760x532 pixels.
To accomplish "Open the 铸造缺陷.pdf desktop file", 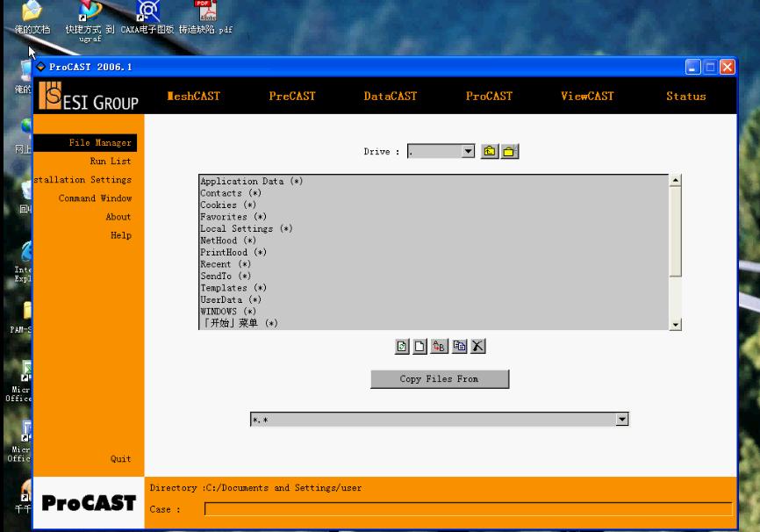I will pos(205,18).
